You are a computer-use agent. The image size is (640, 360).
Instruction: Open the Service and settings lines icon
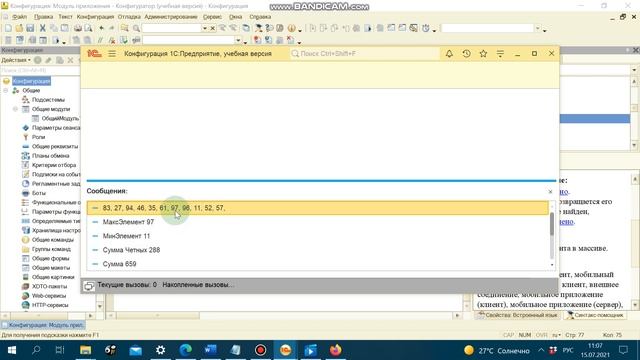(x=500, y=53)
